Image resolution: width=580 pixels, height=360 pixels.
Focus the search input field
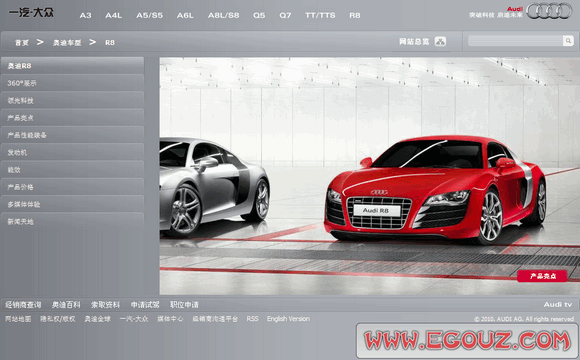pos(515,41)
